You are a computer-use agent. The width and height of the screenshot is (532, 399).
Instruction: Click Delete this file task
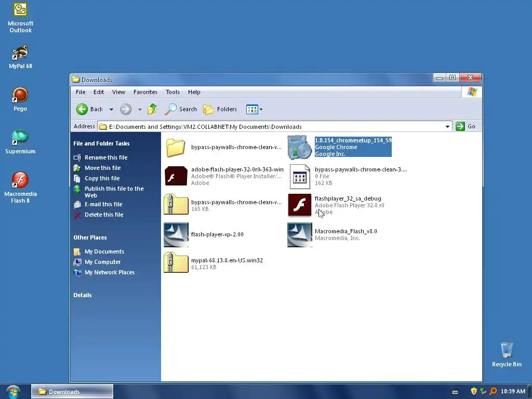coord(104,215)
